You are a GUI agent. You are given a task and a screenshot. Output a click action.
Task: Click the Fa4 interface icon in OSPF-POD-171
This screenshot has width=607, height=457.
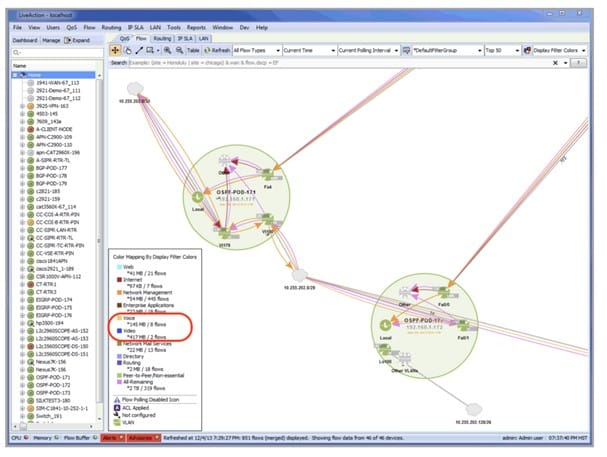coord(267,175)
